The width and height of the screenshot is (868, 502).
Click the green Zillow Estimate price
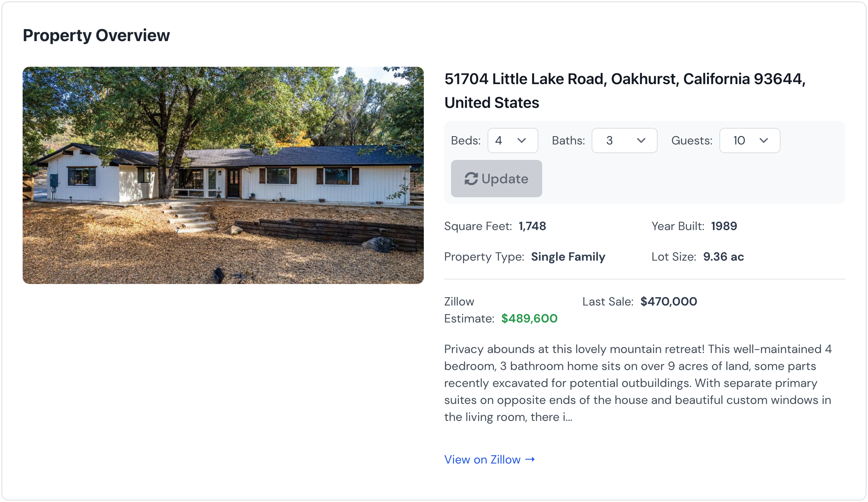pyautogui.click(x=529, y=319)
